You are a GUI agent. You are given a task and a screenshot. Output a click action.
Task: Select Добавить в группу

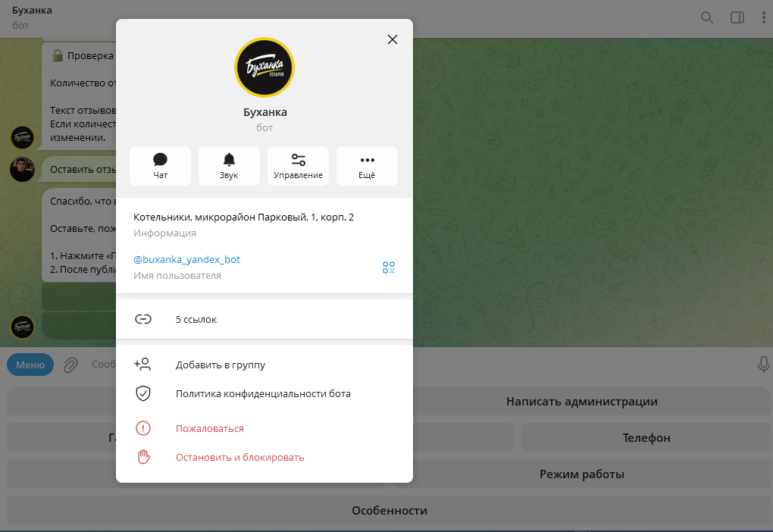tap(264, 365)
